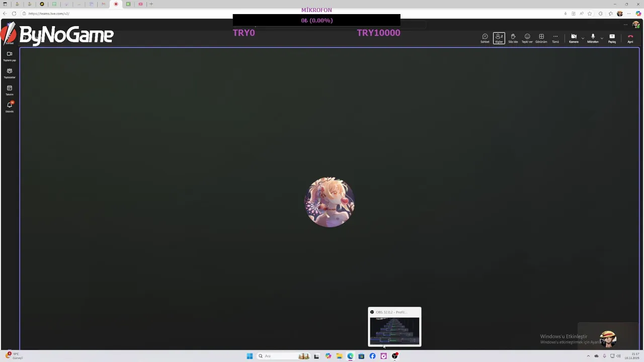This screenshot has height=362, width=644.
Task: Click the Paylaş share screen button
Action: click(x=612, y=38)
